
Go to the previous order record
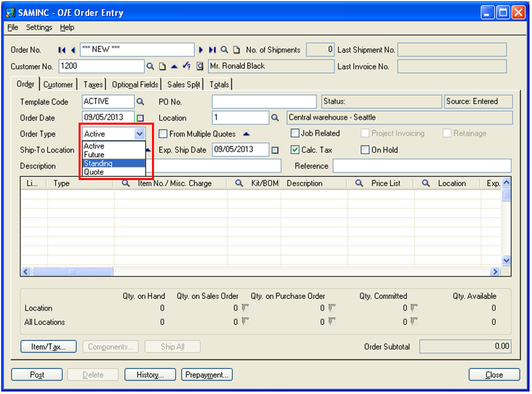73,50
